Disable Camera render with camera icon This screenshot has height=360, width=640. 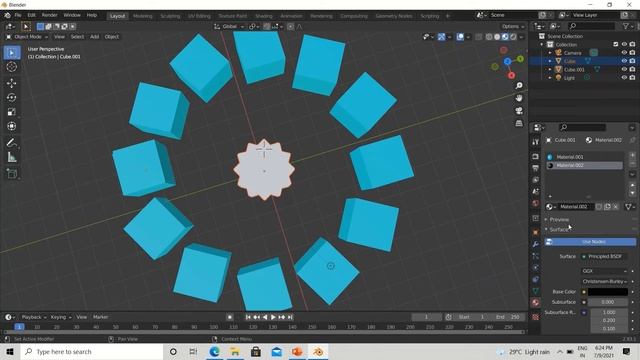click(632, 53)
